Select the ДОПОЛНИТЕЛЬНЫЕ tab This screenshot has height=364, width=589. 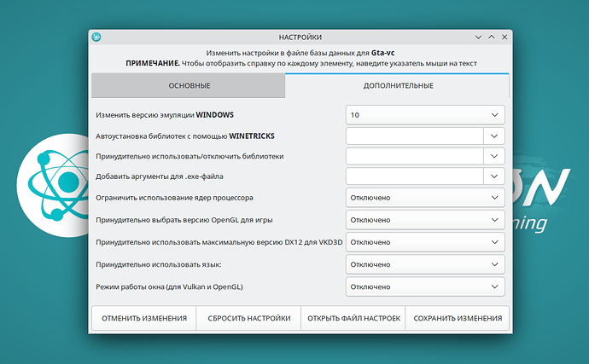[398, 86]
